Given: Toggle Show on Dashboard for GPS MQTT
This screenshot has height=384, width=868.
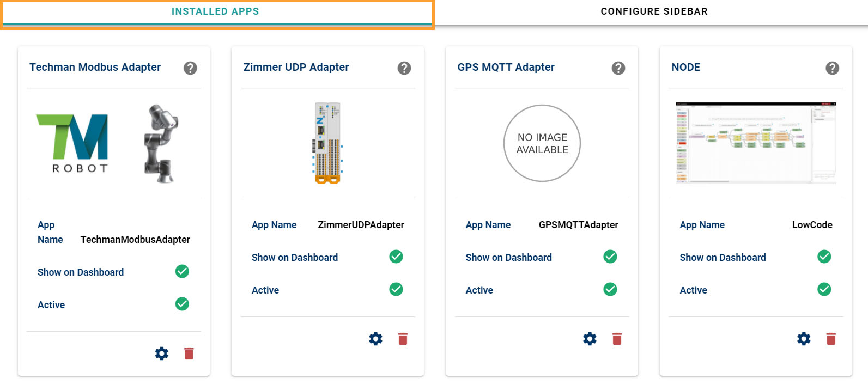Looking at the screenshot, I should click(x=610, y=257).
